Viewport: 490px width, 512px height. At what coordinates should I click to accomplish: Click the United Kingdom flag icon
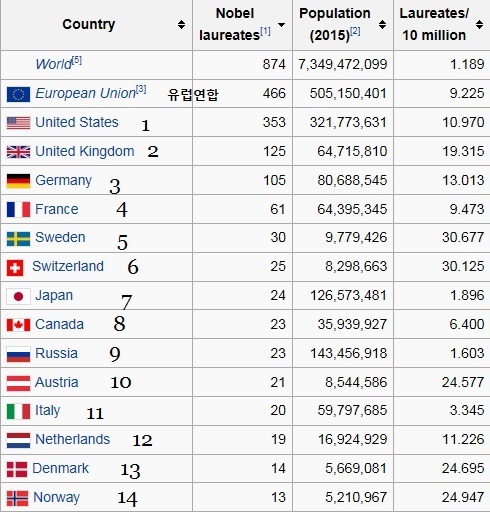(x=18, y=152)
